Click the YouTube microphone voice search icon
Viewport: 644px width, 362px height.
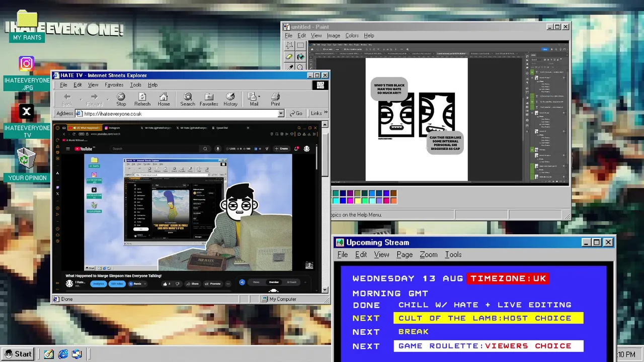(218, 149)
